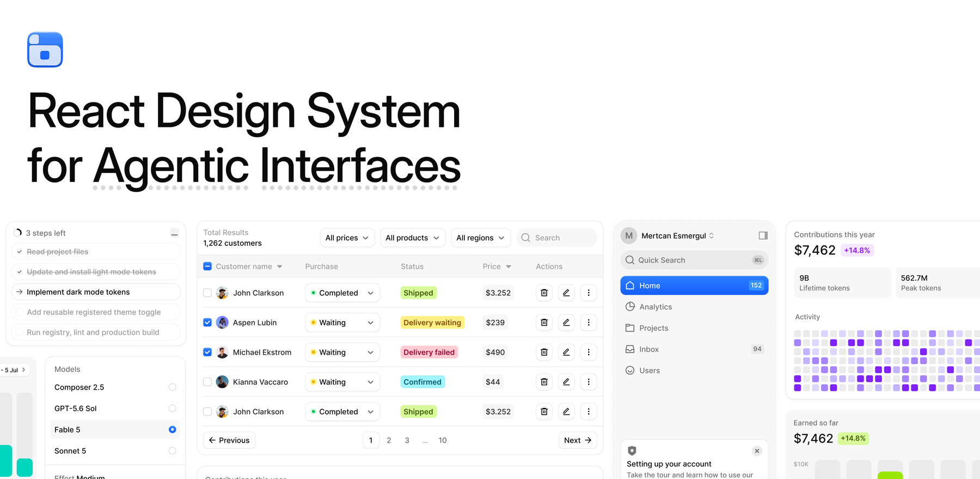Click the Implement dark mode tokens step
Image resolution: width=980 pixels, height=479 pixels.
click(x=96, y=292)
